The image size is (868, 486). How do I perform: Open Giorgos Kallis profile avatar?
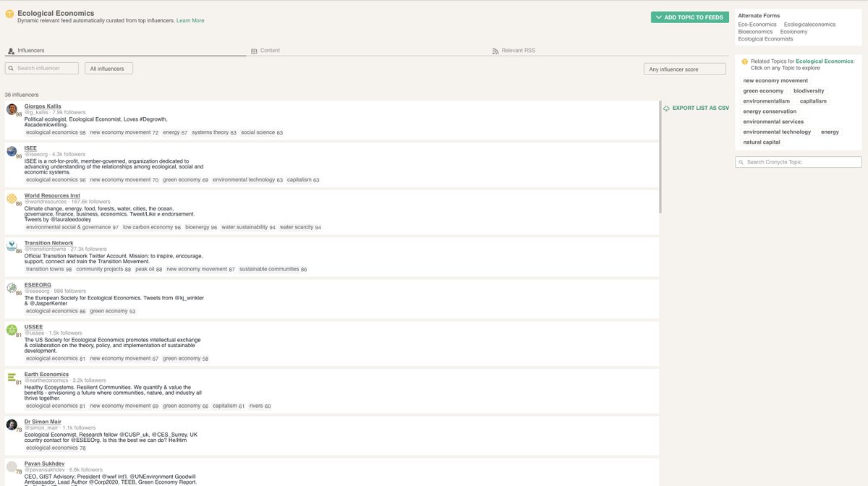pos(12,109)
